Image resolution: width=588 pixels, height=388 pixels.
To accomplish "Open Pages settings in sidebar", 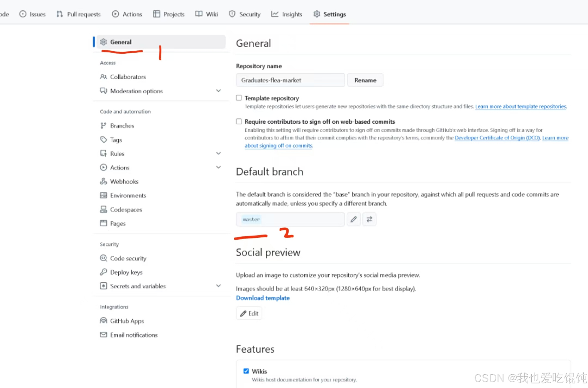I will pos(118,223).
